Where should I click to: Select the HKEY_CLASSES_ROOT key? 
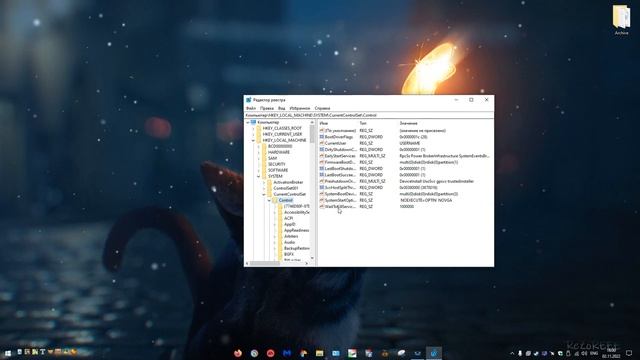coord(282,128)
